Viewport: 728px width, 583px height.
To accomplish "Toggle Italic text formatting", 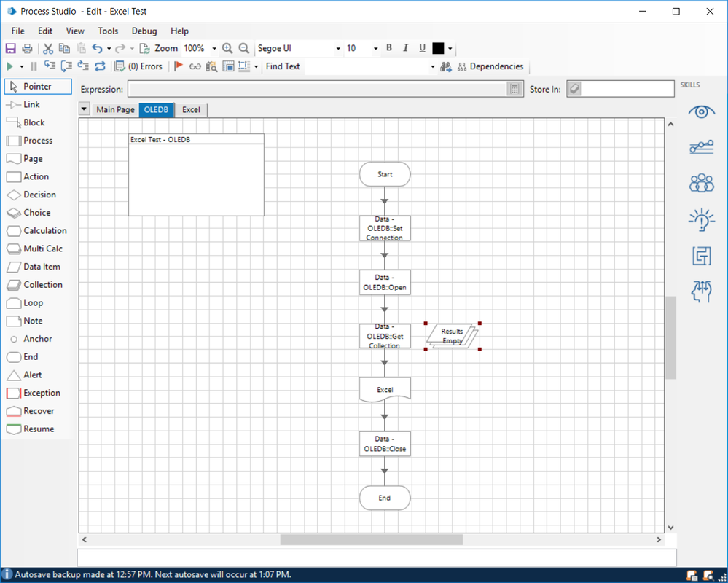I will tap(406, 48).
